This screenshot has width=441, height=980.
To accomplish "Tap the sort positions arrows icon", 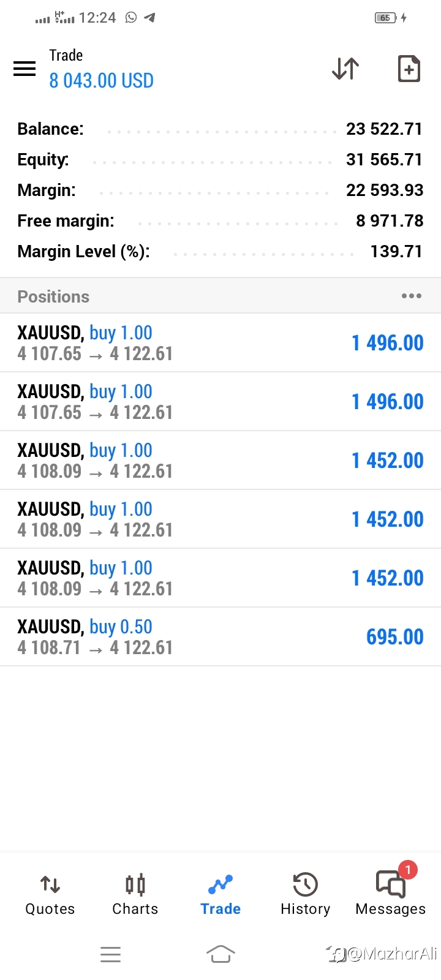I will click(x=345, y=69).
